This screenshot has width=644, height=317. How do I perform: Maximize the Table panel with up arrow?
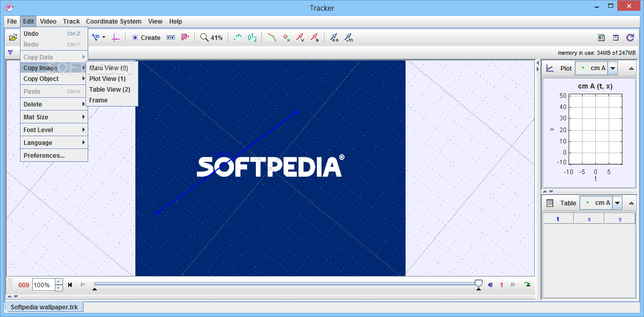(632, 203)
